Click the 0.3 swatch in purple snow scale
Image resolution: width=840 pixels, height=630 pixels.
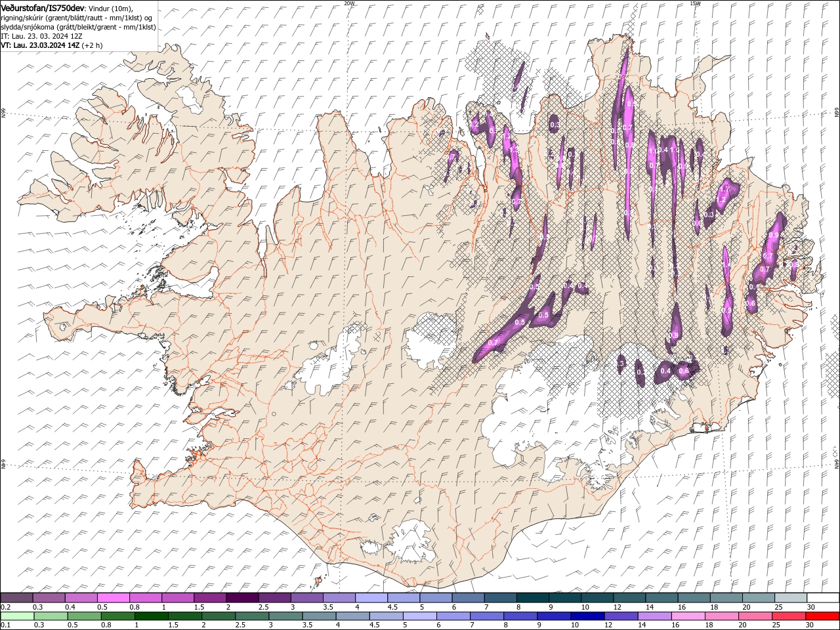pyautogui.click(x=49, y=598)
